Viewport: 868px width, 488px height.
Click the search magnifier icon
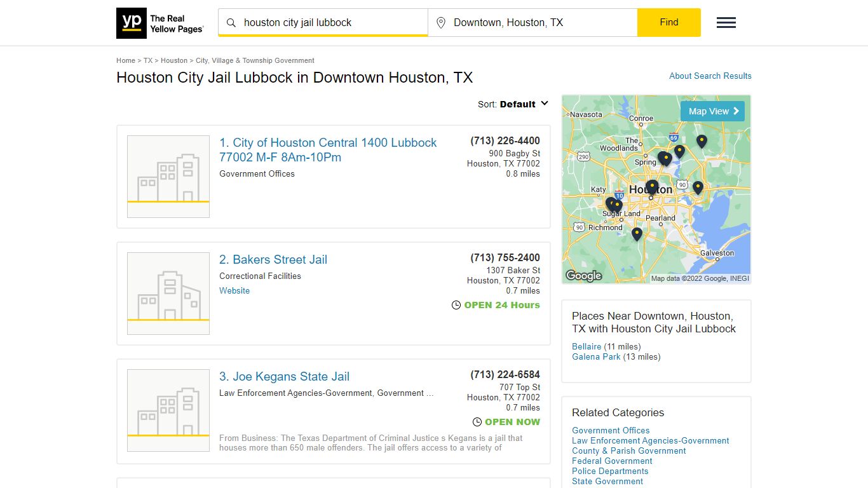click(231, 23)
